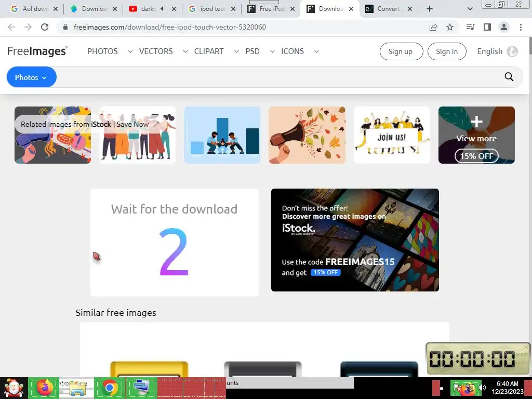Click the site lock icon in address bar
532x399 pixels.
(65, 27)
